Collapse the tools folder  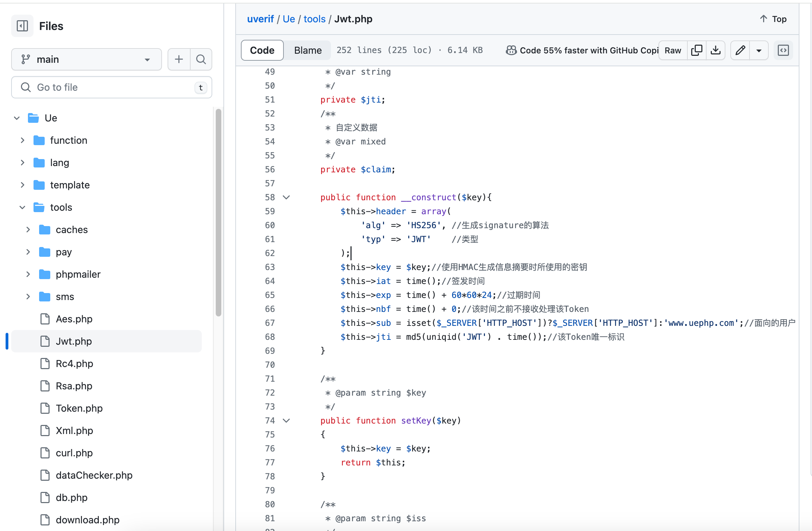pyautogui.click(x=23, y=207)
